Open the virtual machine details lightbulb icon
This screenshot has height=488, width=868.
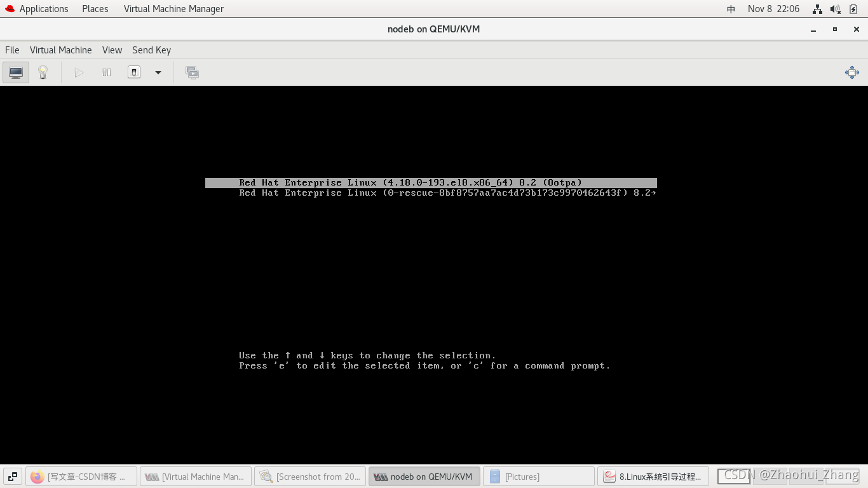click(x=43, y=72)
